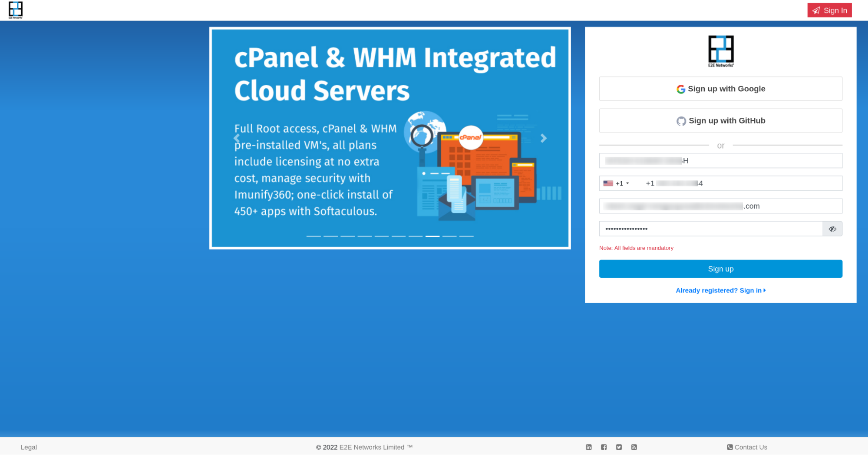
Task: Open the RSS feed icon in footer
Action: pos(634,447)
